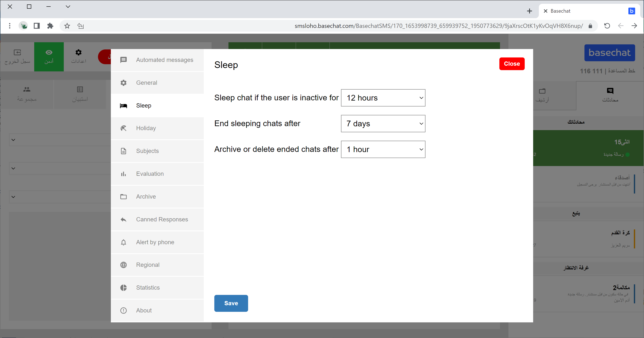Bookmark page with the star icon
The width and height of the screenshot is (644, 338).
pos(67,26)
